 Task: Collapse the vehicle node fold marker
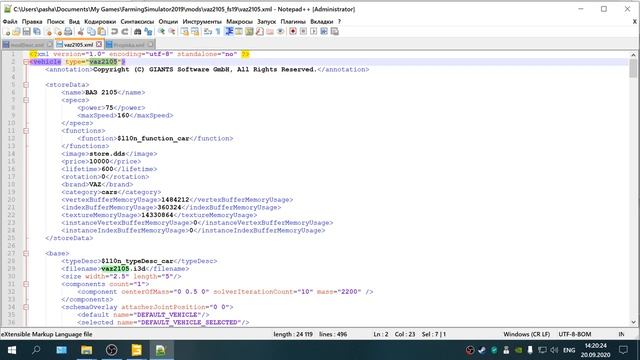pos(26,62)
